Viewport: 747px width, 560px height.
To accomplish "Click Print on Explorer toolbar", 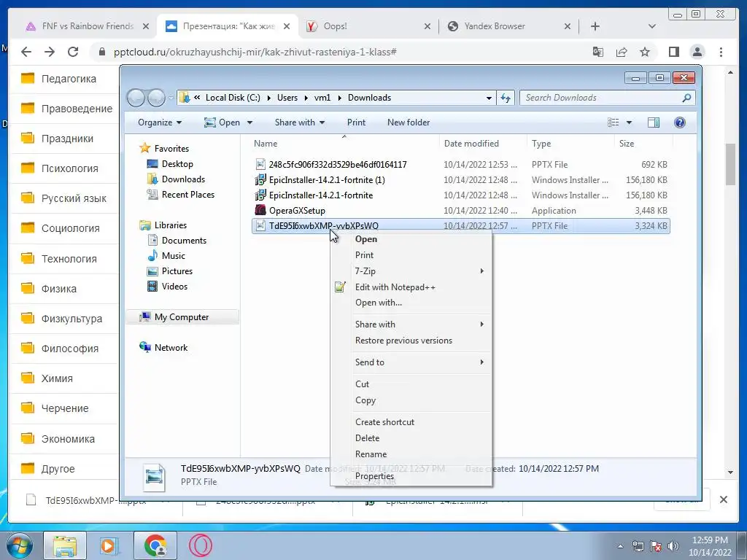I will (356, 122).
